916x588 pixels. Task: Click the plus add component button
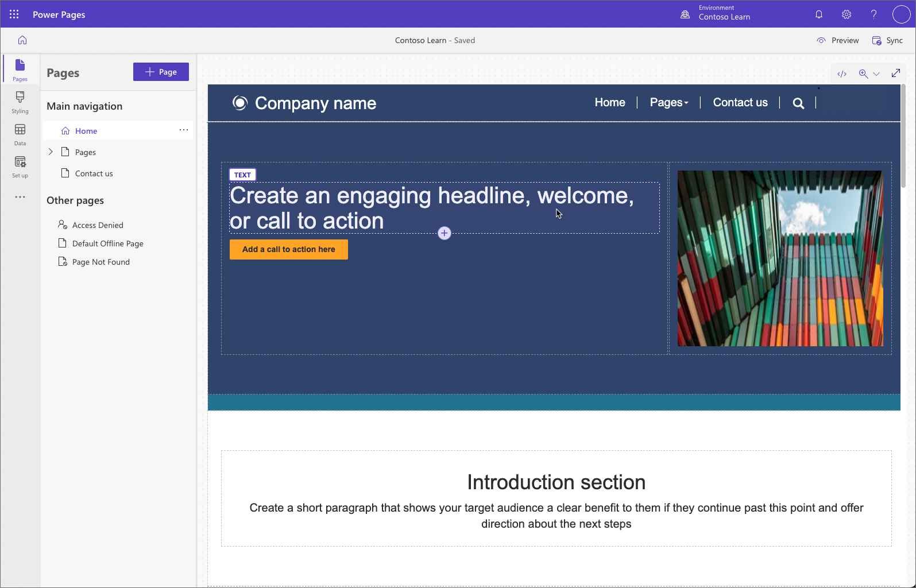click(x=445, y=233)
